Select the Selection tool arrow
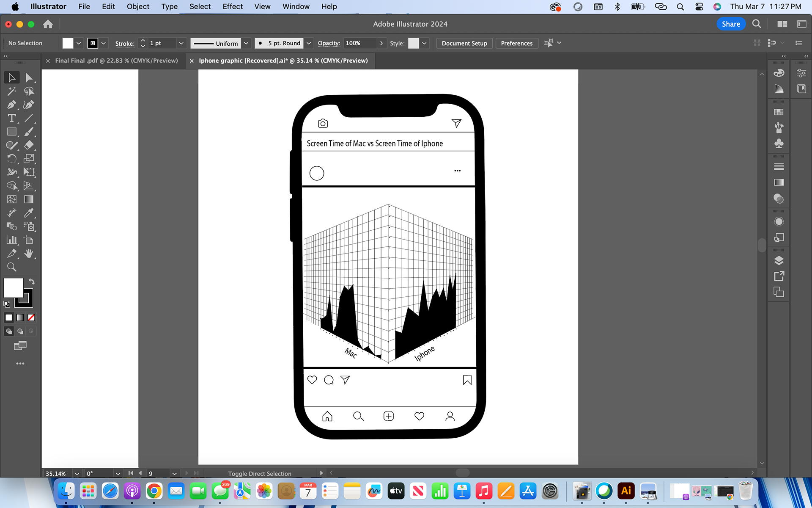Image resolution: width=812 pixels, height=508 pixels. pyautogui.click(x=11, y=77)
